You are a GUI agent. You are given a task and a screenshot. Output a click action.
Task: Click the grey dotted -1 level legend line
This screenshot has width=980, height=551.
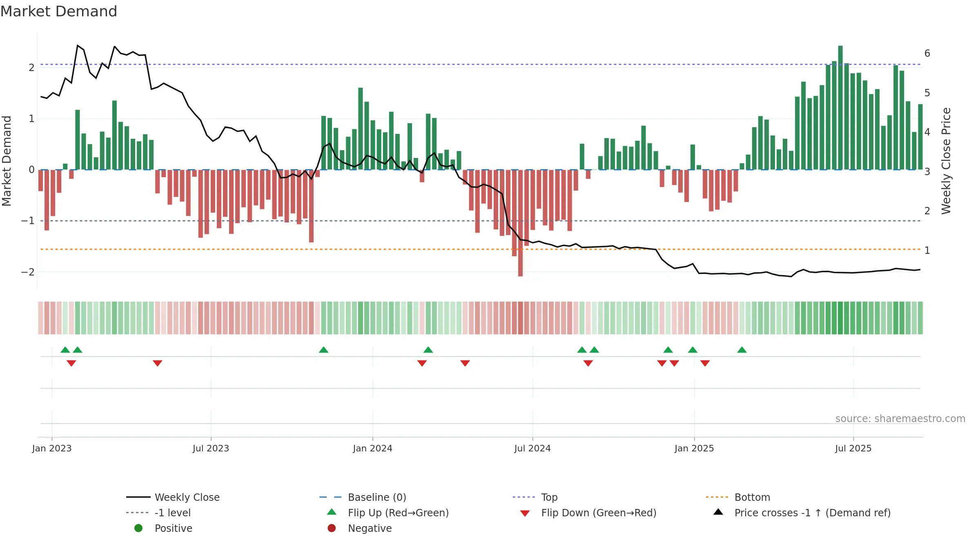[138, 513]
